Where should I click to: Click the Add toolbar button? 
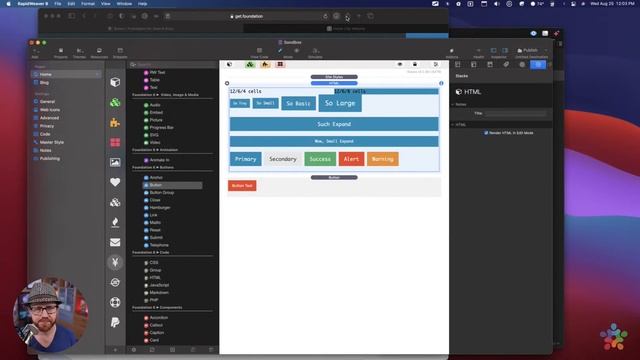[35, 53]
